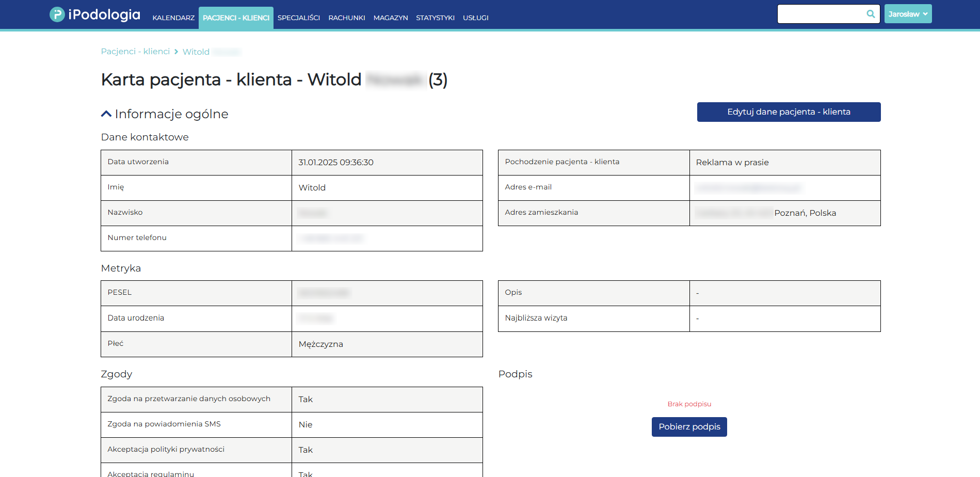
Task: Open the Kalendarz menu item
Action: click(173, 18)
